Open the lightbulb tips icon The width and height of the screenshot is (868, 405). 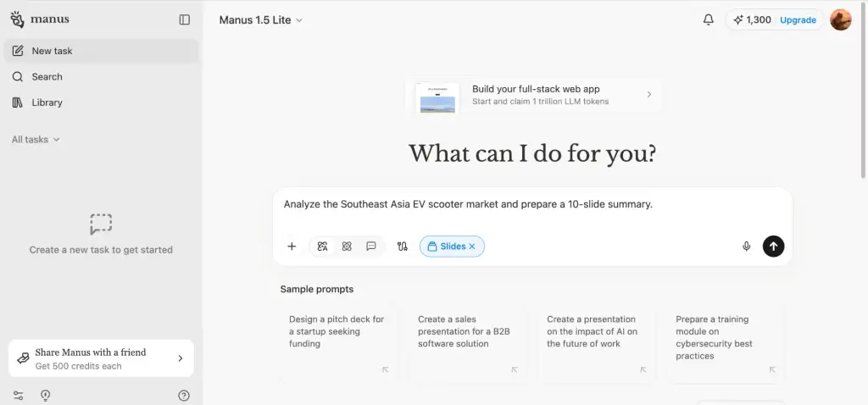coord(46,396)
